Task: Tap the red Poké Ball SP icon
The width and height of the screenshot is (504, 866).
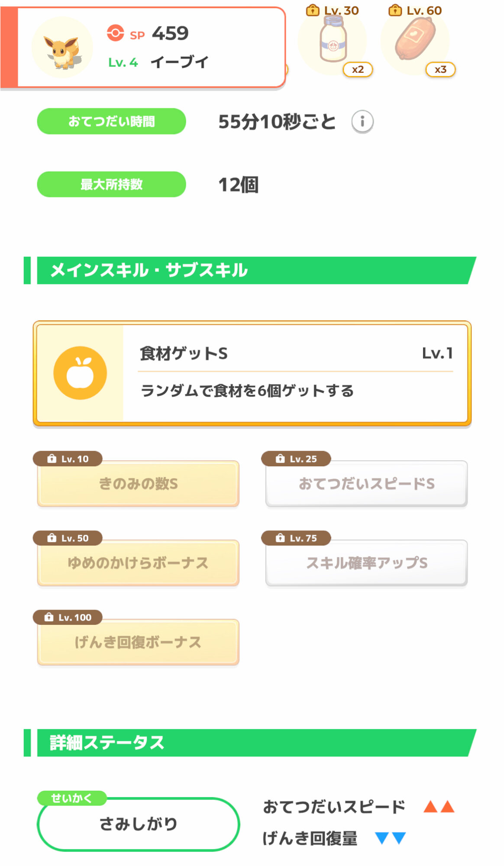Action: pos(115,33)
